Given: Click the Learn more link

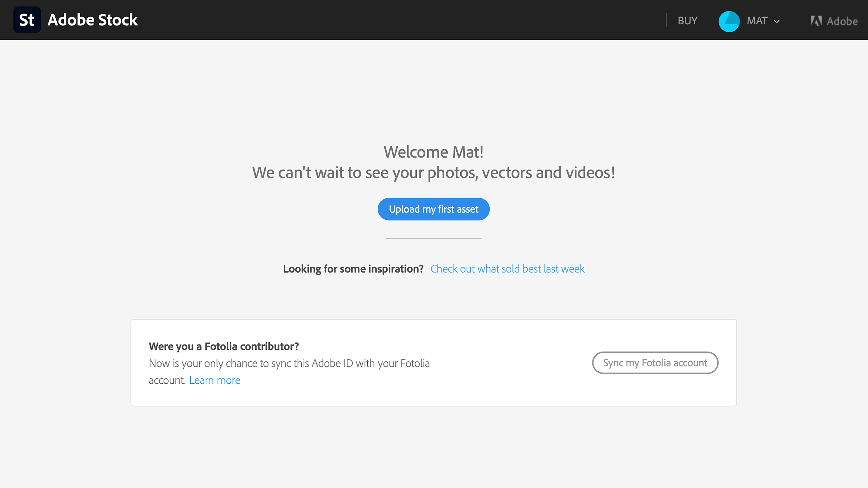Looking at the screenshot, I should pyautogui.click(x=215, y=380).
